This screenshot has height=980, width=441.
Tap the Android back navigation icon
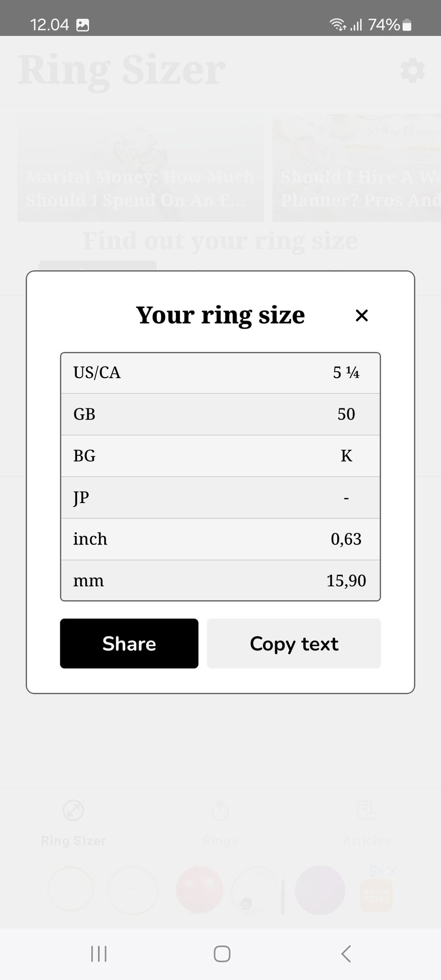[x=346, y=954]
